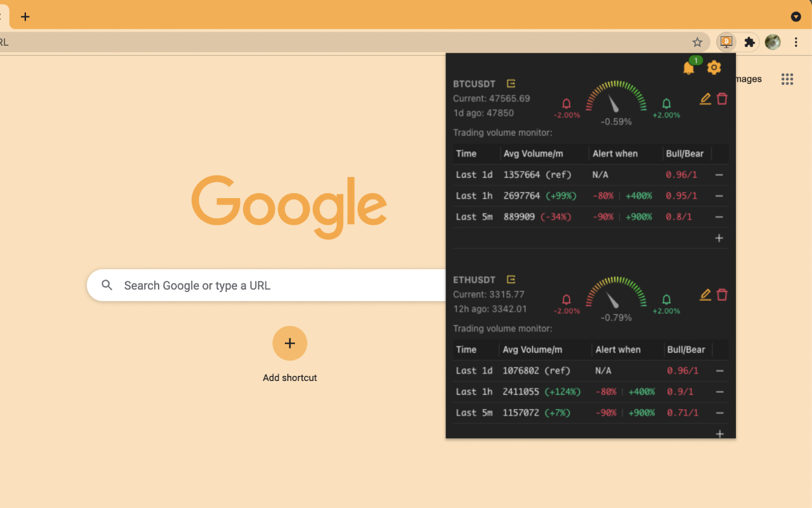Click ETHUSDT volume '2411055' cell
This screenshot has height=508, width=812.
(x=521, y=392)
